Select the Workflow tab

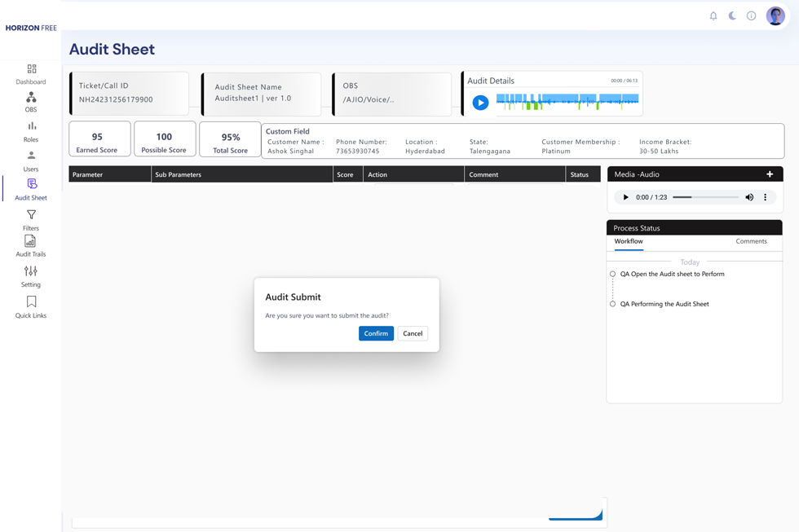(629, 241)
